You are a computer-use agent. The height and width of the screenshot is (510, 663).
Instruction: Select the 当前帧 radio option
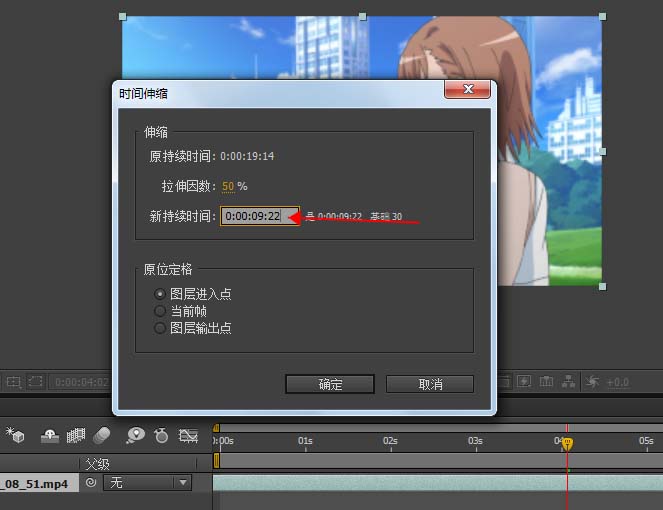[160, 311]
